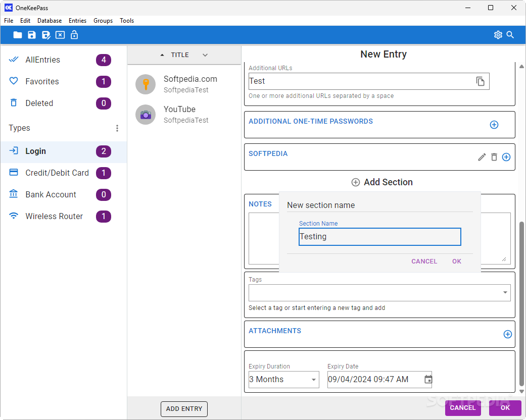Open the Types three-dot options menu

click(x=117, y=128)
